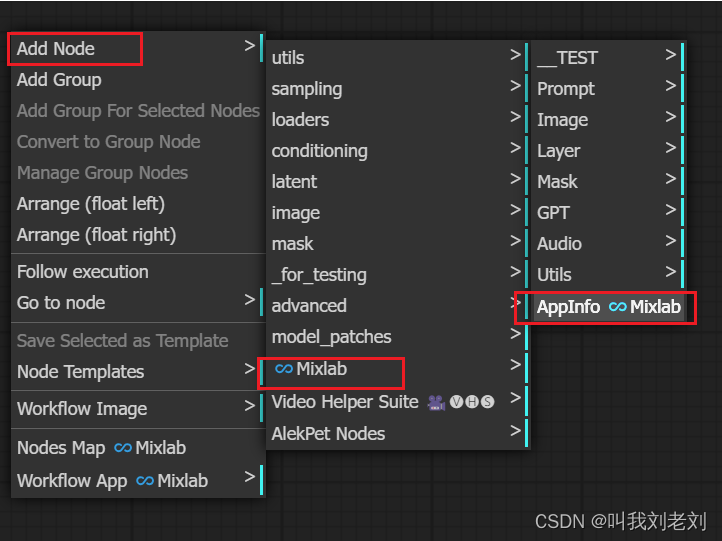This screenshot has width=722, height=541.
Task: Open the Mask Mixlab subcategory
Action: [x=607, y=181]
